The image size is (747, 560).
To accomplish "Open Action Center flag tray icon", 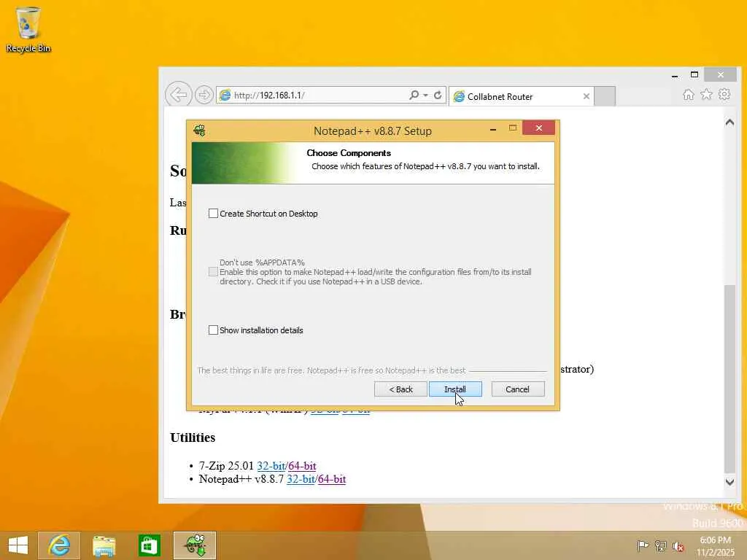I will point(643,545).
